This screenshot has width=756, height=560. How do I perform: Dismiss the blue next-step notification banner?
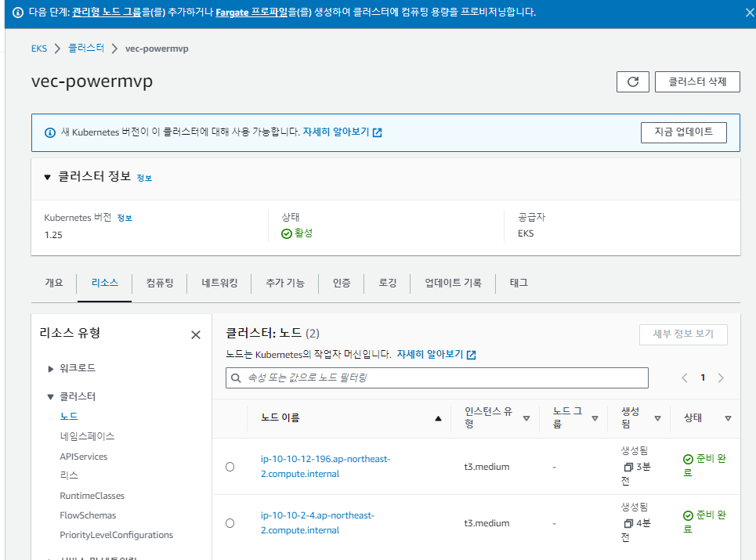tap(750, 13)
